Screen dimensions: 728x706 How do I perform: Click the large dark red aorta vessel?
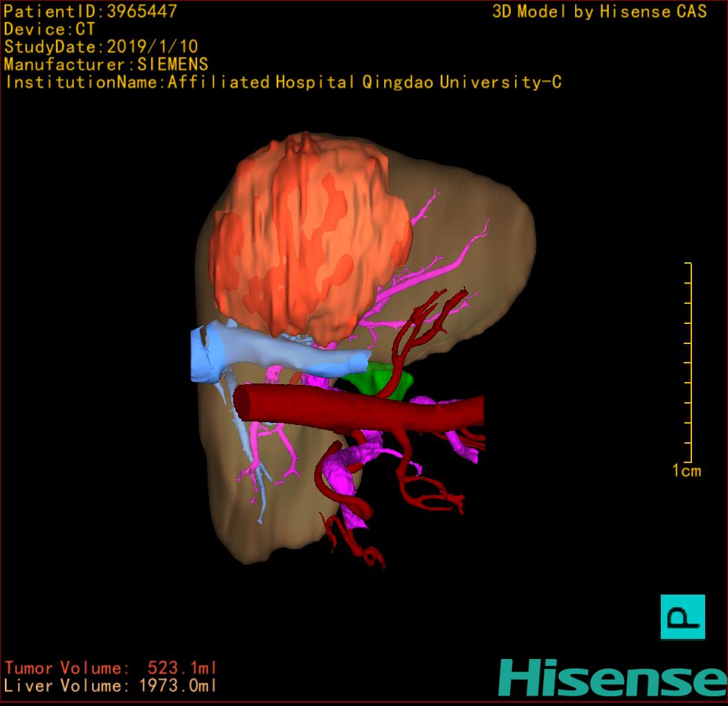[358, 408]
